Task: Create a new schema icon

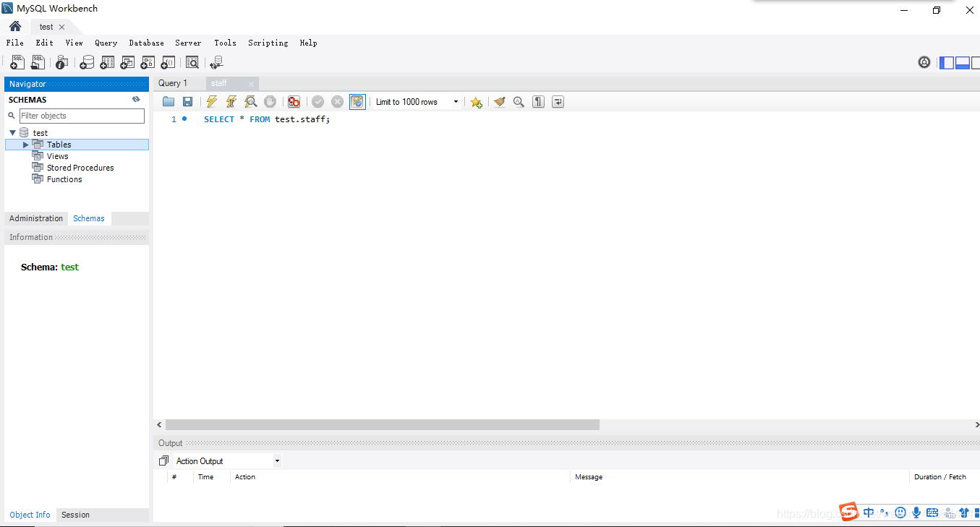Action: point(87,63)
